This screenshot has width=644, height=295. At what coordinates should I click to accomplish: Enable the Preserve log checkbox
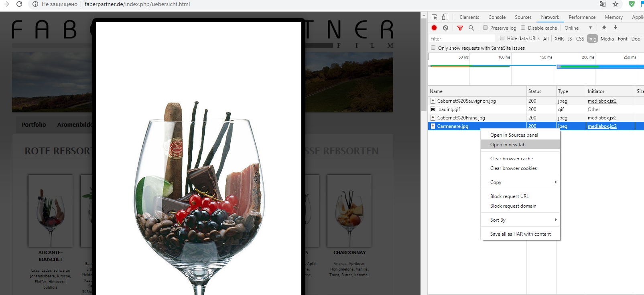(485, 28)
